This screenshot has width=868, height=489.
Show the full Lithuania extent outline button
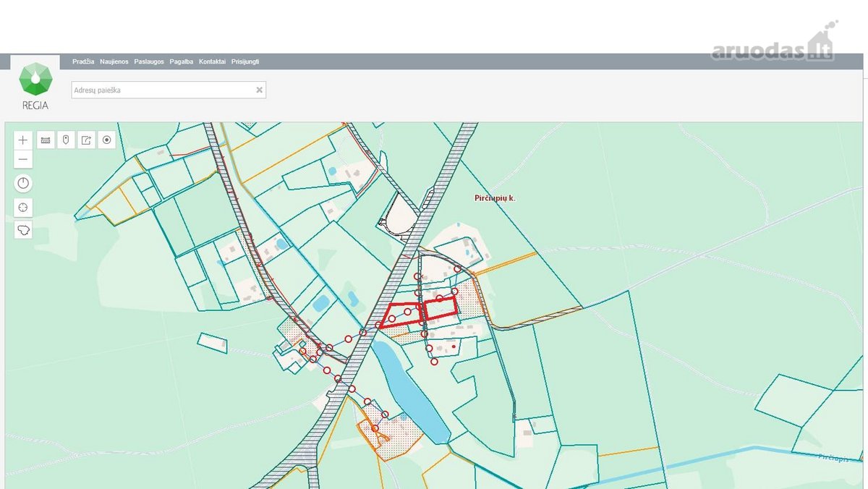click(23, 231)
